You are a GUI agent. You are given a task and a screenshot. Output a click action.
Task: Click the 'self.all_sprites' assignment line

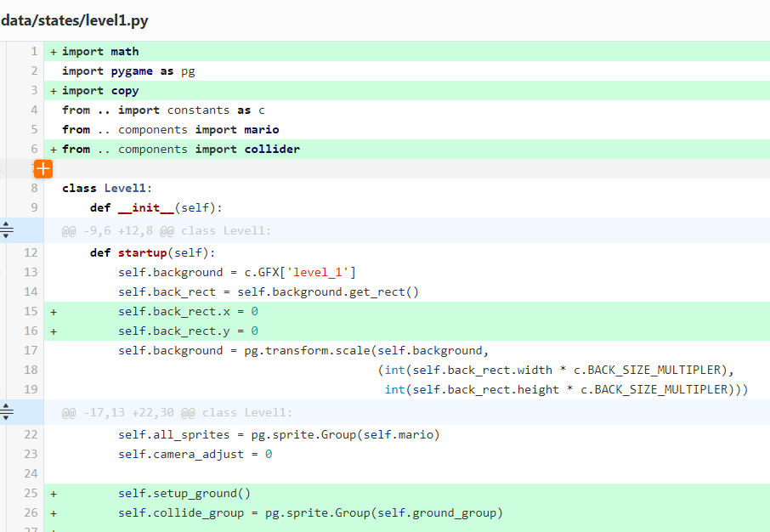coord(407,435)
